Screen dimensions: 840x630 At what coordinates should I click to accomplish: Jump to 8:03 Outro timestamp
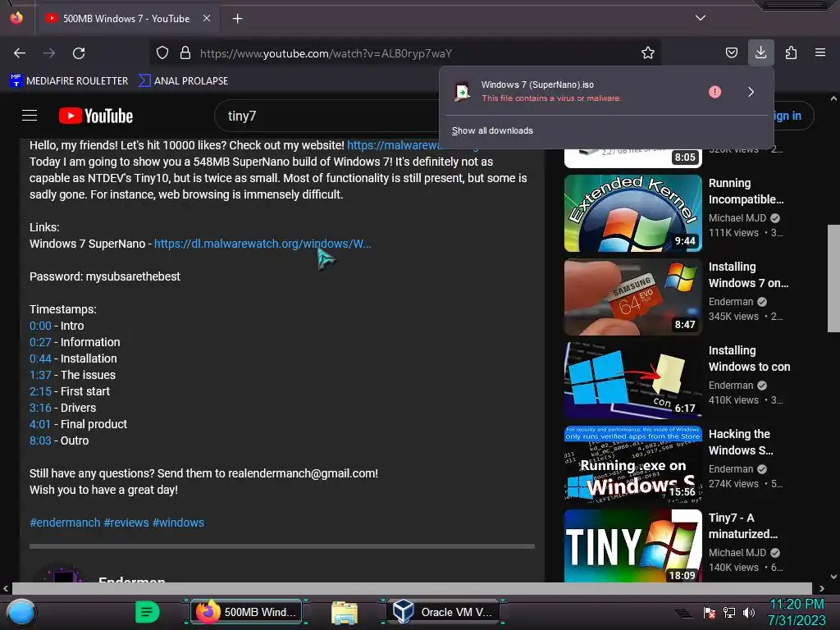point(40,441)
